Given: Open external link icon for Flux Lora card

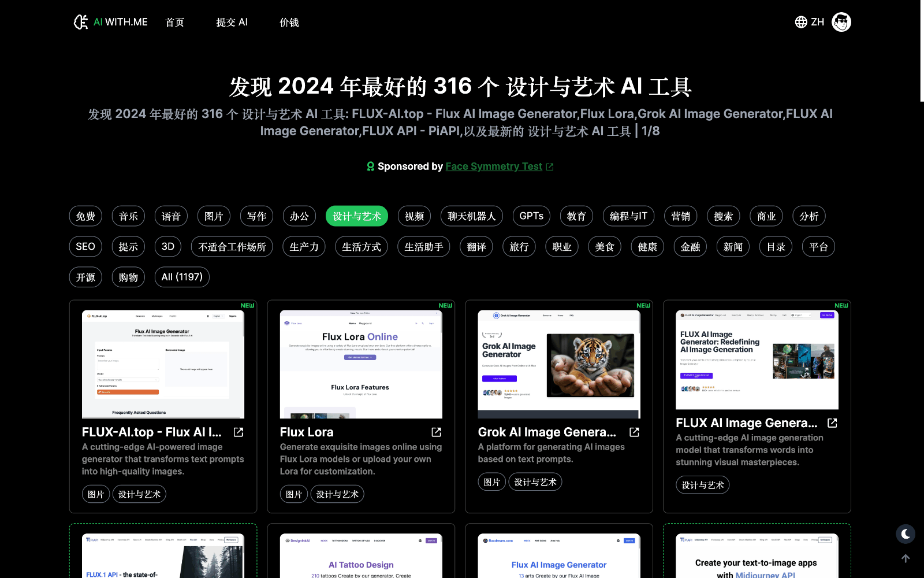Looking at the screenshot, I should pos(436,432).
